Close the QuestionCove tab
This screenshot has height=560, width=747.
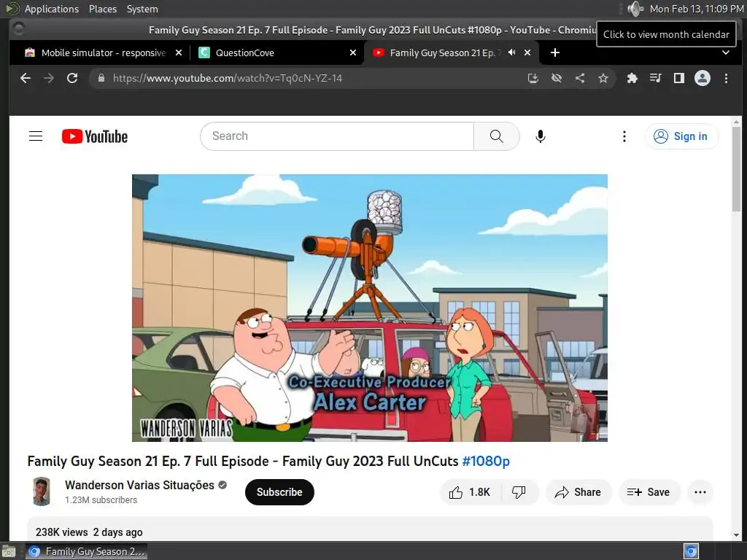[x=353, y=52]
